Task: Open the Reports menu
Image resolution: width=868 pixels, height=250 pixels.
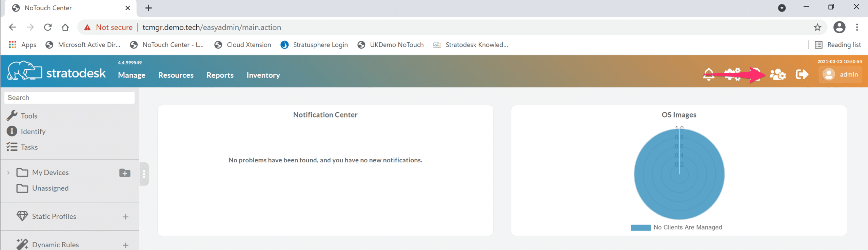Action: (220, 75)
